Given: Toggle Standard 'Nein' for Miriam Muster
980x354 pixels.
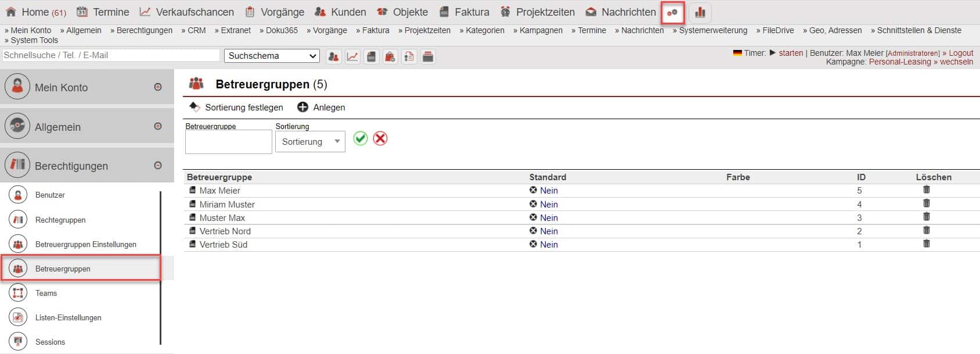Looking at the screenshot, I should coord(548,204).
